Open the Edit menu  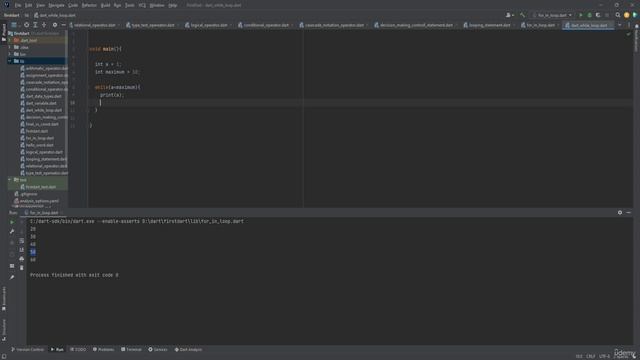[29, 5]
